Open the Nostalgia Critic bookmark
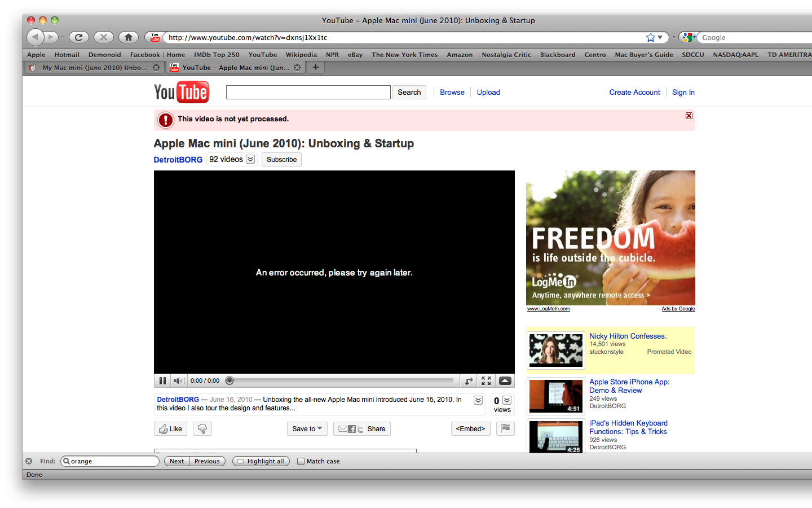 tap(506, 55)
